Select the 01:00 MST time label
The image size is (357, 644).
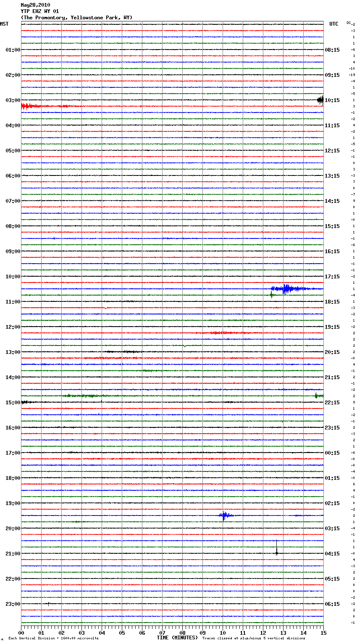tap(13, 50)
